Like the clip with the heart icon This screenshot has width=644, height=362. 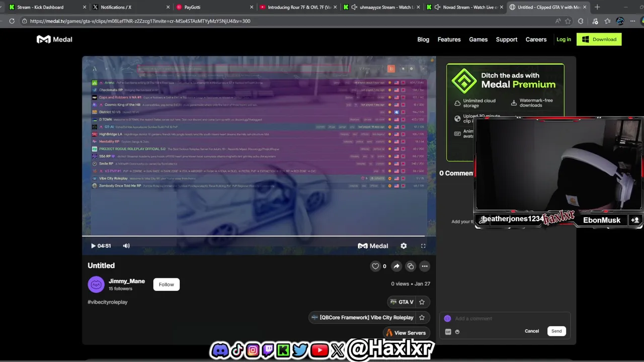click(x=375, y=266)
